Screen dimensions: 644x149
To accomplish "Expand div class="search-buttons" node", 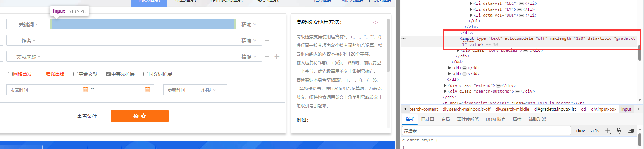I will (x=445, y=91).
